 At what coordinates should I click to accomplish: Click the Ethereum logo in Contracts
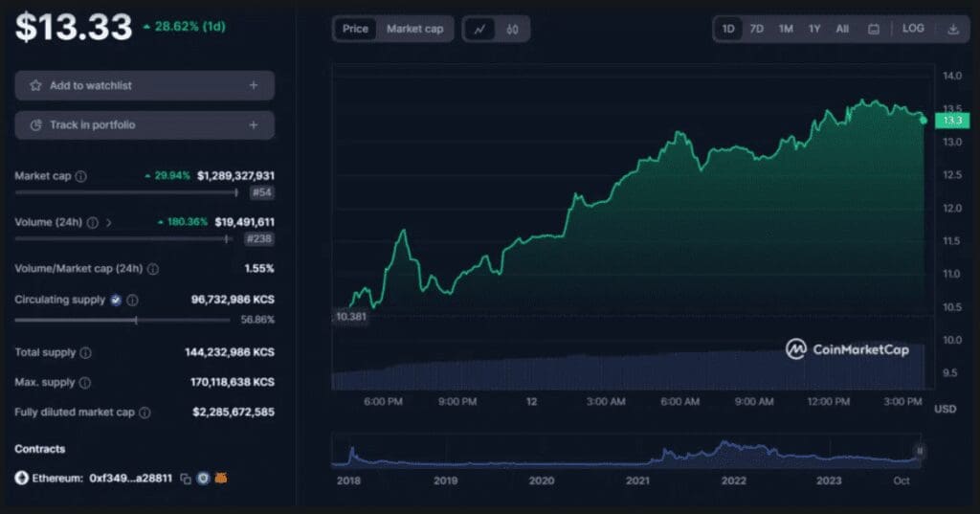pyautogui.click(x=22, y=479)
